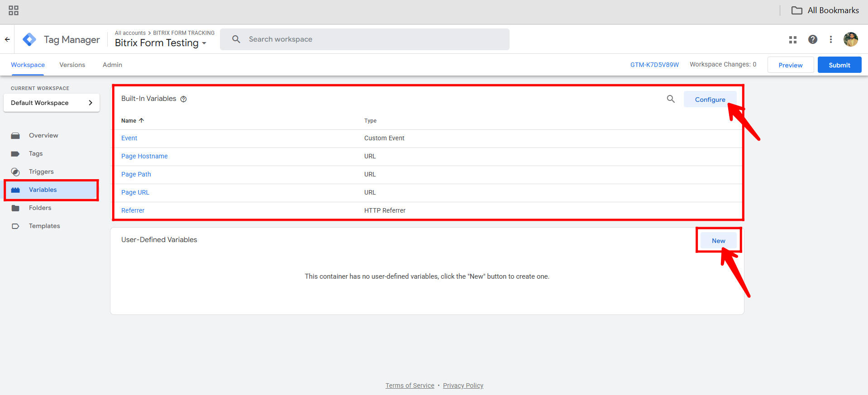The height and width of the screenshot is (395, 868).
Task: Click the URL type of Page Hostname
Action: point(370,156)
